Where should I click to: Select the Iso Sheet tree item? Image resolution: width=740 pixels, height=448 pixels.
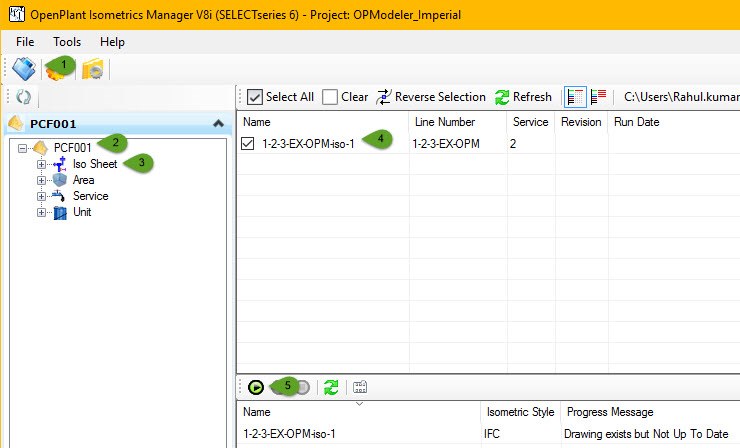pyautogui.click(x=95, y=164)
